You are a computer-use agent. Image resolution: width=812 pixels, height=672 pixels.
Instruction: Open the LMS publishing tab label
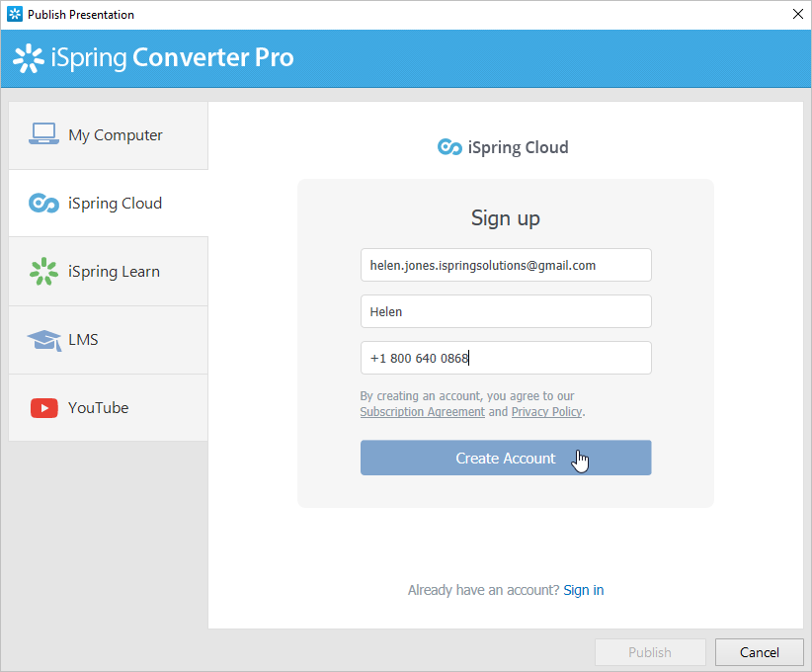(83, 340)
